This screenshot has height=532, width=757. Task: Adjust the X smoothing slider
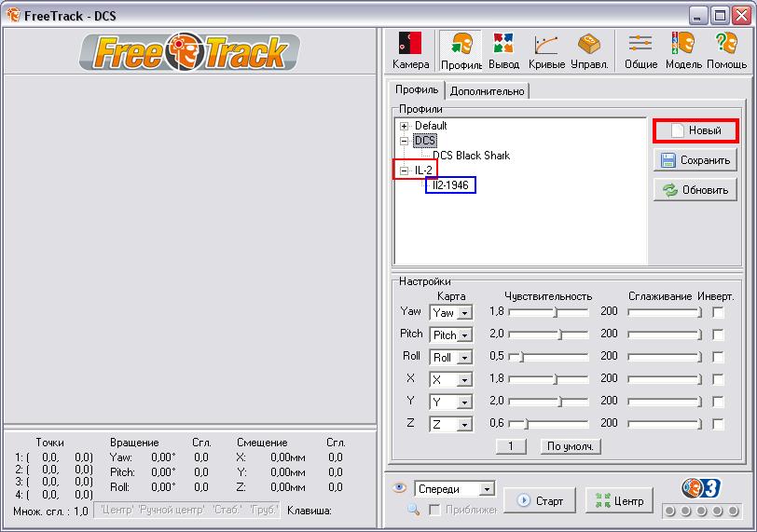coord(665,379)
